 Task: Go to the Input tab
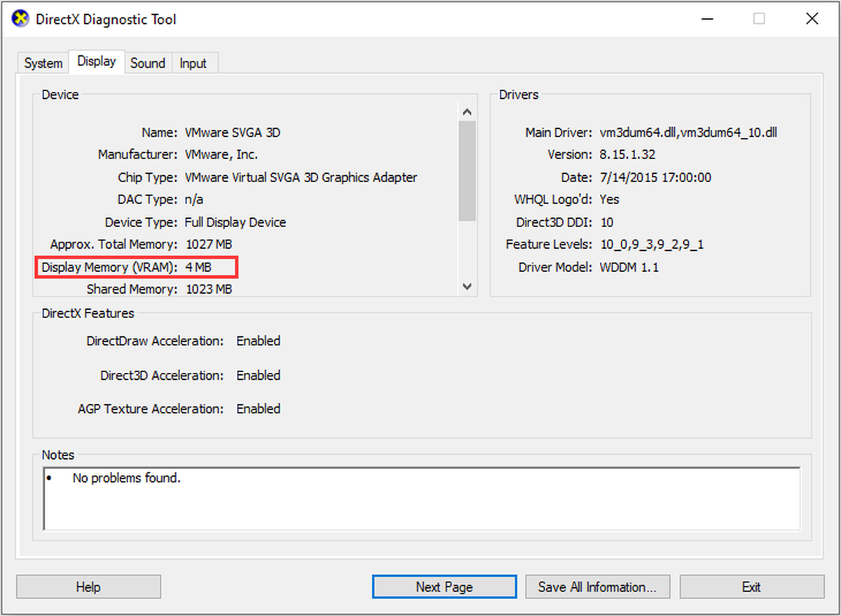pos(193,63)
